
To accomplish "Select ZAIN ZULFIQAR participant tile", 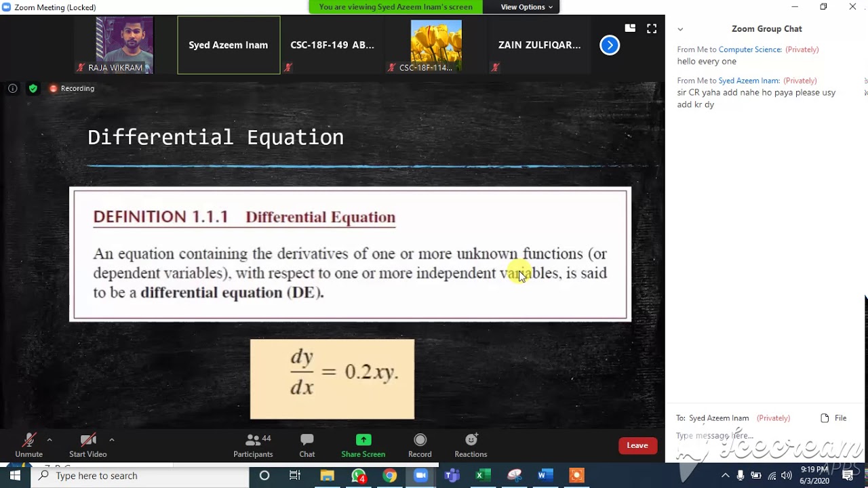I will point(539,45).
